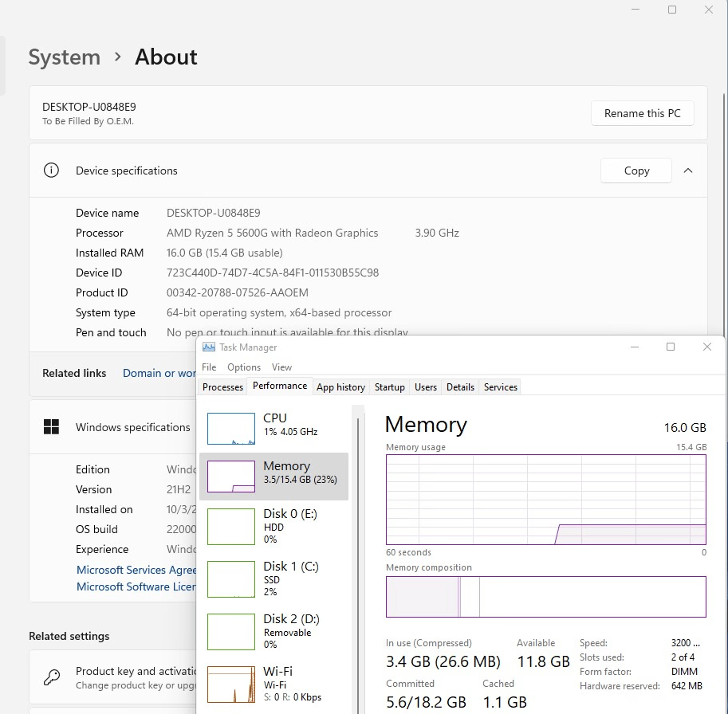This screenshot has height=714, width=728.
Task: Switch to the Users tab
Action: (426, 387)
